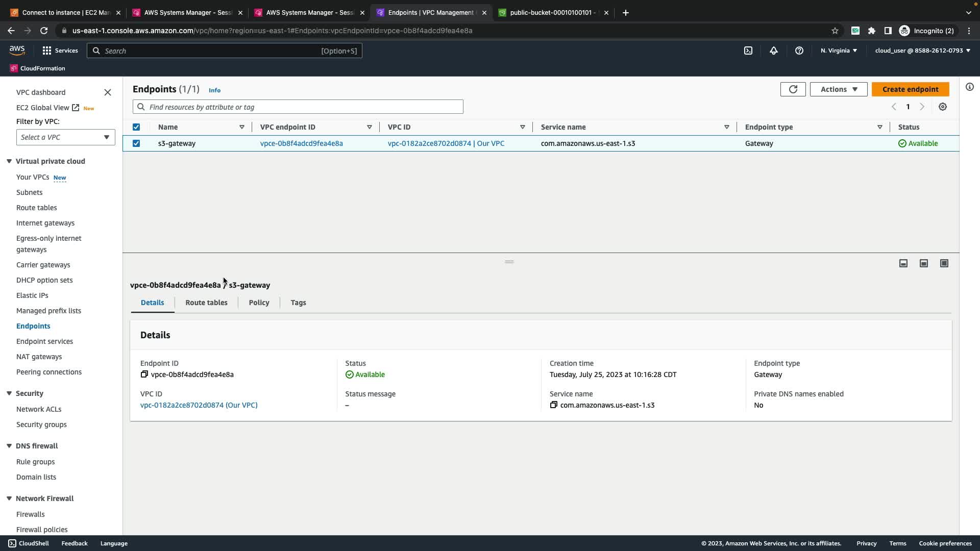
Task: Click the Find resources search field
Action: coord(298,107)
